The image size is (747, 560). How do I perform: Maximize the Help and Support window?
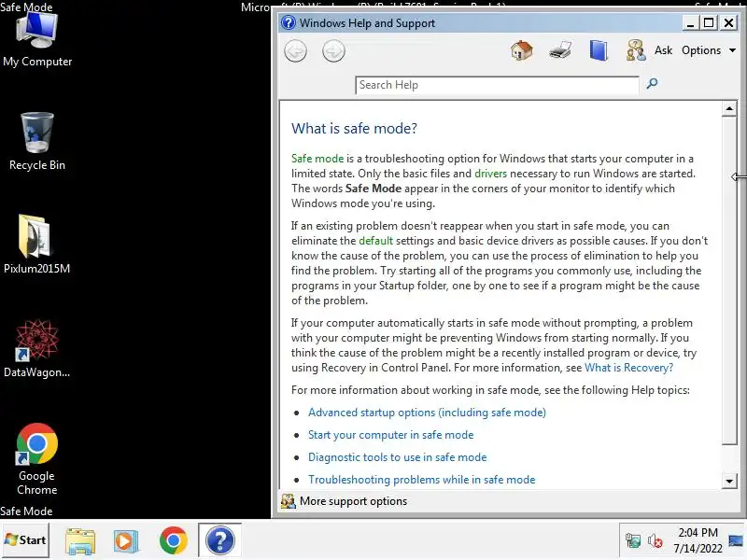(x=709, y=22)
